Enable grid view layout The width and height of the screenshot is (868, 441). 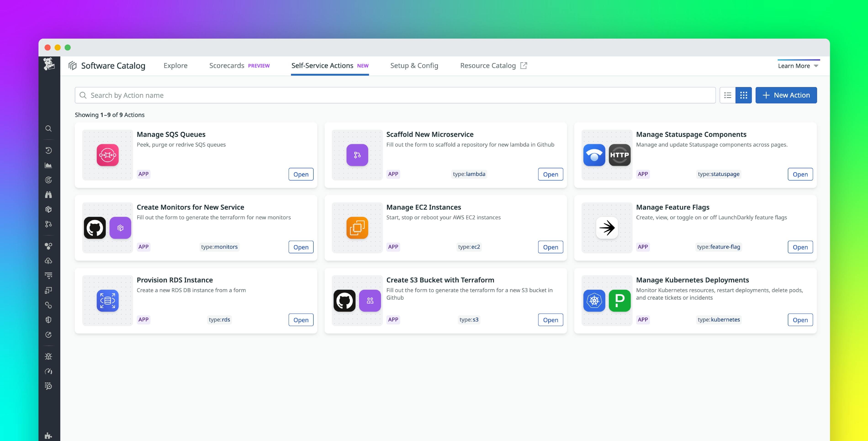click(x=744, y=95)
